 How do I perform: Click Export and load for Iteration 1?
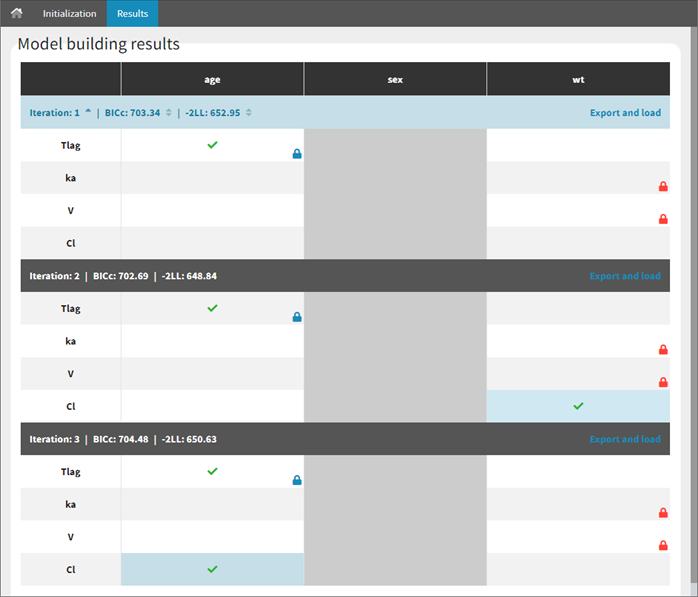[625, 113]
